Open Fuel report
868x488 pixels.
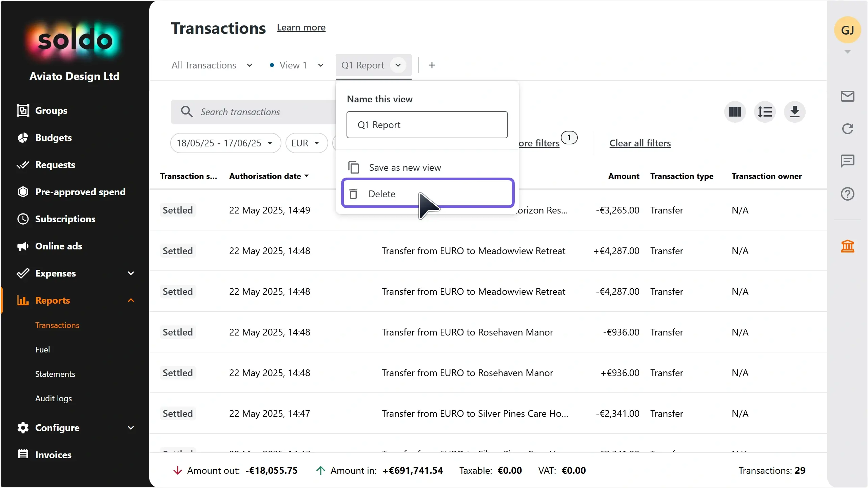click(42, 350)
